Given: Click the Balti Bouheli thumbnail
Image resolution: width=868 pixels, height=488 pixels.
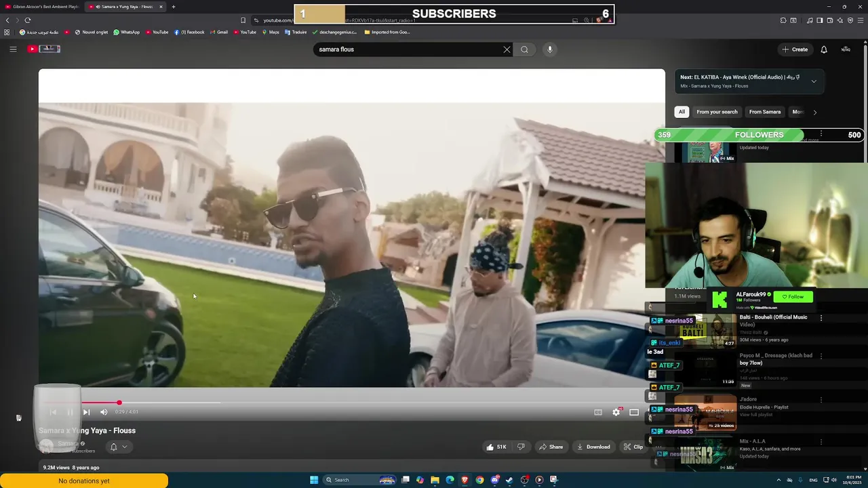Looking at the screenshot, I should (705, 331).
